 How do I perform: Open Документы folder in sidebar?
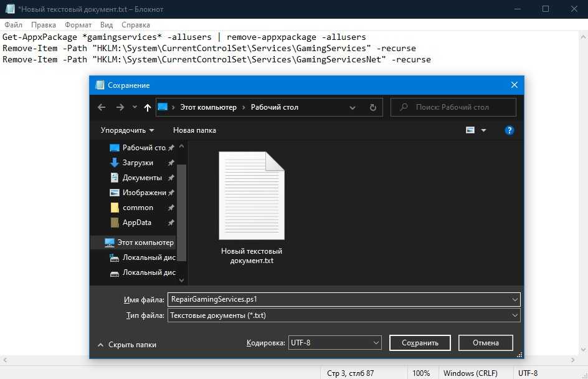click(x=141, y=178)
